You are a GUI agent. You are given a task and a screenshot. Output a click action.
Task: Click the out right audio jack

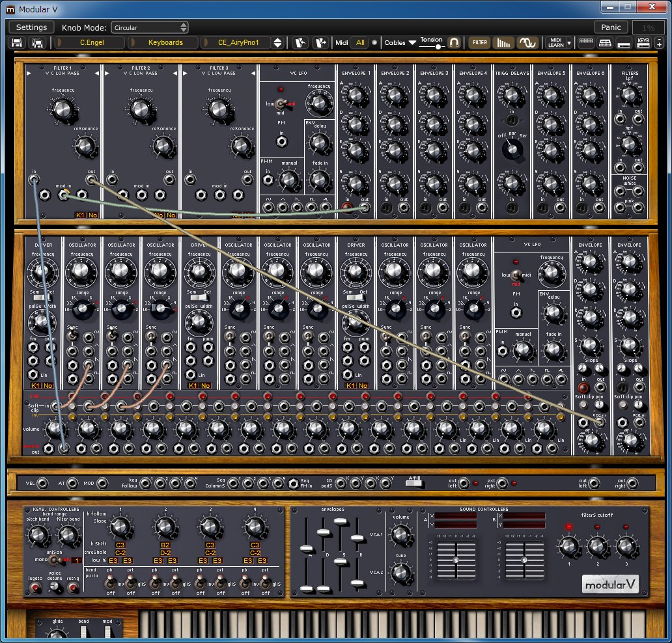(632, 483)
